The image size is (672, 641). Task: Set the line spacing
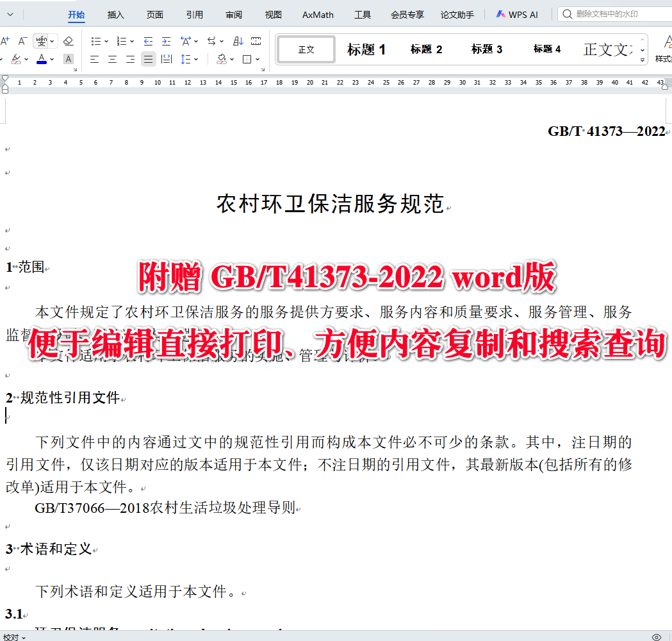[x=185, y=59]
